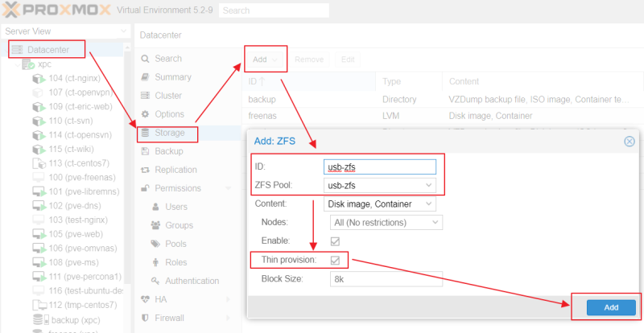
Task: Click the Options gear icon
Action: (145, 114)
